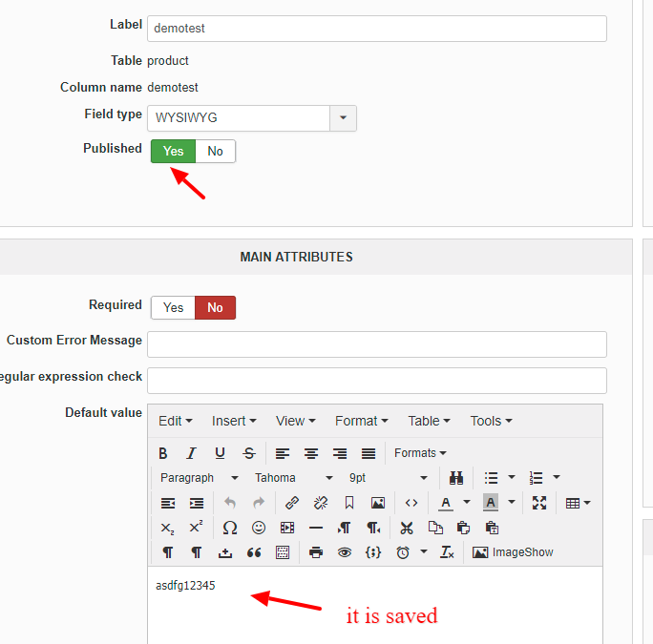Viewport: 653px width, 644px height.
Task: Open Formats dropdown in toolbar
Action: pyautogui.click(x=420, y=453)
